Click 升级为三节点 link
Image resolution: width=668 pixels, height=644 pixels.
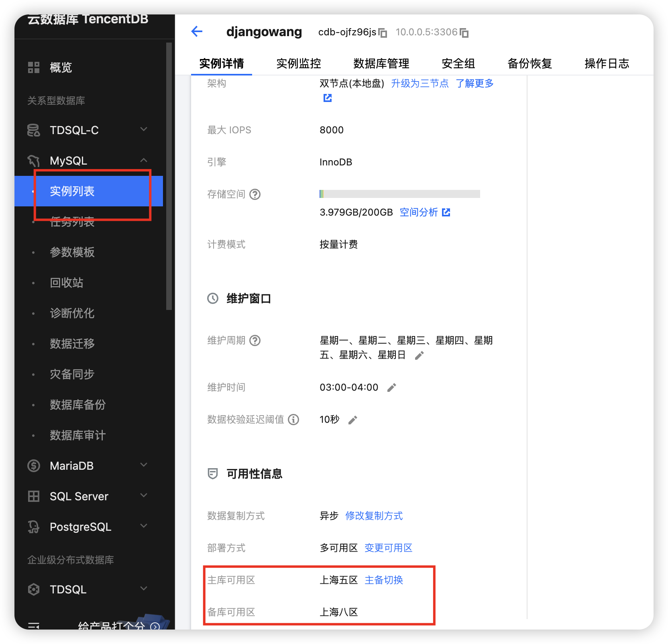(x=420, y=84)
